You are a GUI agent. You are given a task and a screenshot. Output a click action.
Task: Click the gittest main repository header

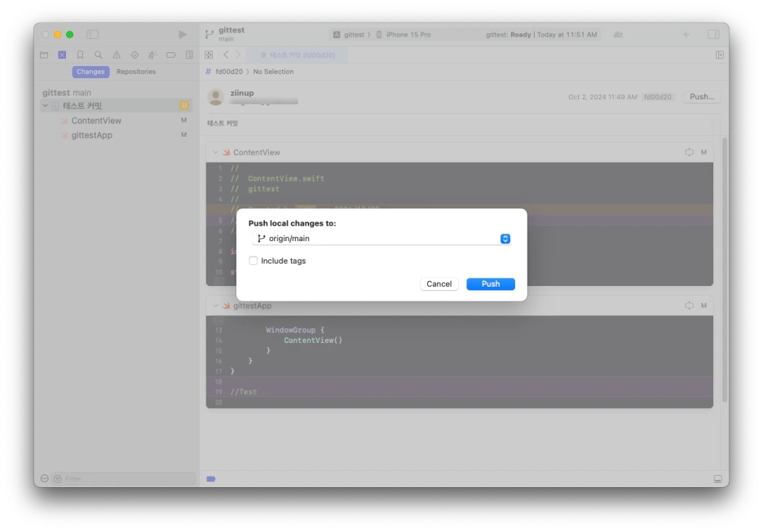click(x=67, y=92)
